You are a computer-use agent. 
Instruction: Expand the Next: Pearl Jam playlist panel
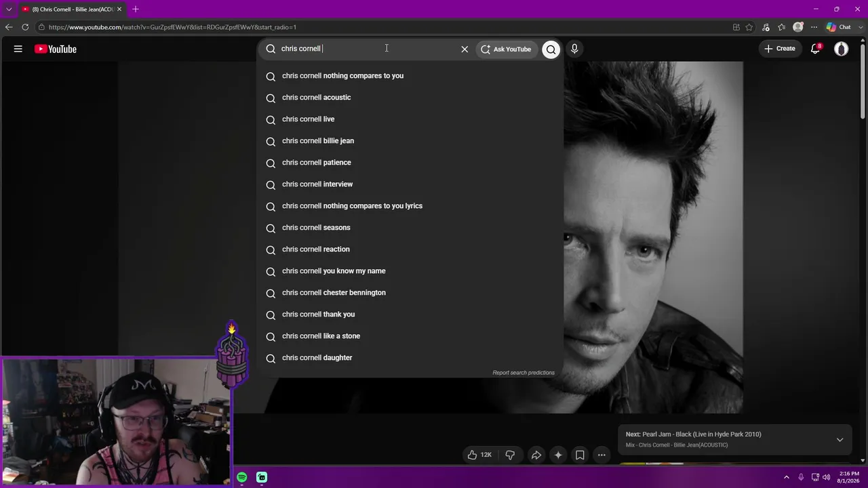click(x=840, y=439)
